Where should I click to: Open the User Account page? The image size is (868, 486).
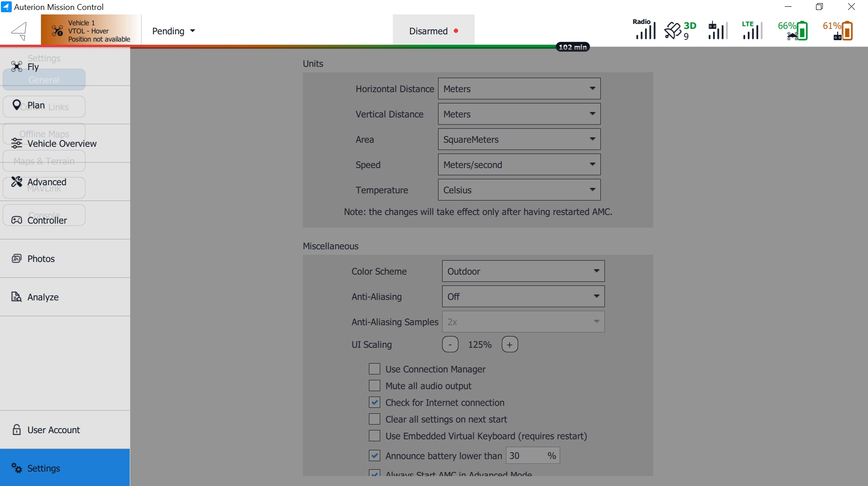point(53,430)
